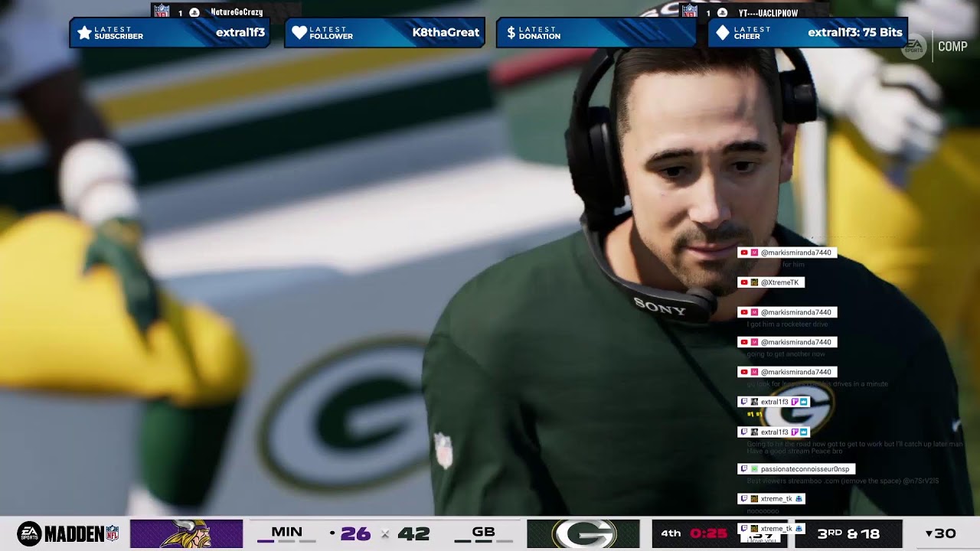The width and height of the screenshot is (980, 551).
Task: Click the NFL shield beside NatureGoCrazy
Action: [x=162, y=11]
